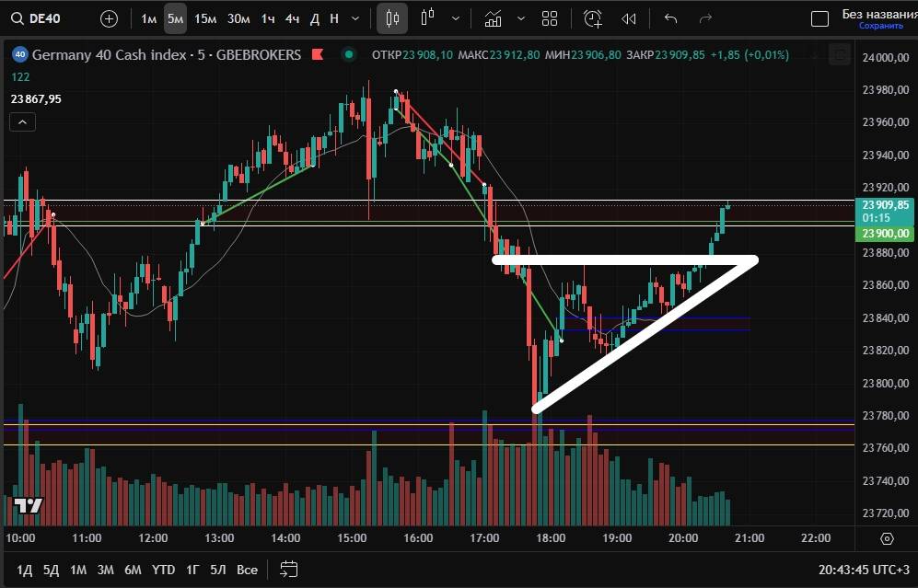Toggle the green market status dot
Image resolution: width=918 pixels, height=588 pixels.
pyautogui.click(x=348, y=54)
